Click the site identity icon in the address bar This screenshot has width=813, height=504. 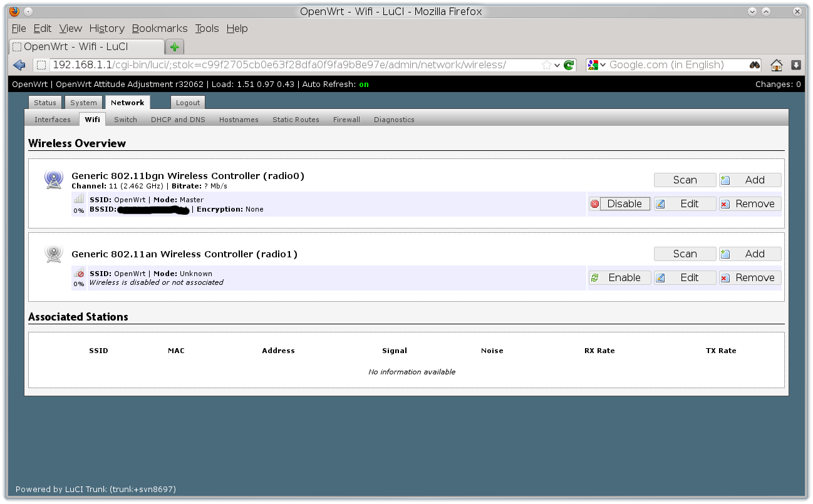coord(41,65)
